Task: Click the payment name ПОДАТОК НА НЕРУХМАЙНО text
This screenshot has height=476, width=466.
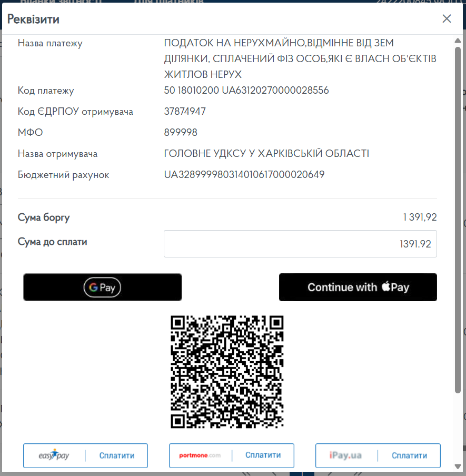Action: [x=300, y=58]
